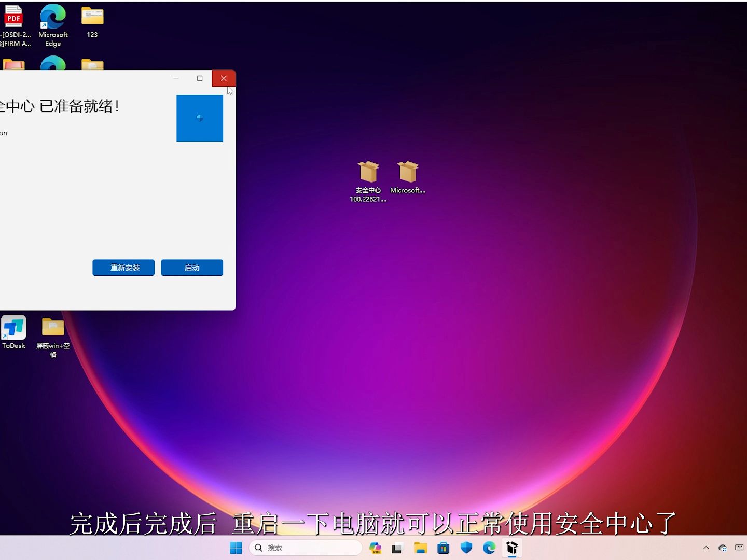Click the 重新安装 reinstall button
The width and height of the screenshot is (747, 560).
pyautogui.click(x=123, y=268)
